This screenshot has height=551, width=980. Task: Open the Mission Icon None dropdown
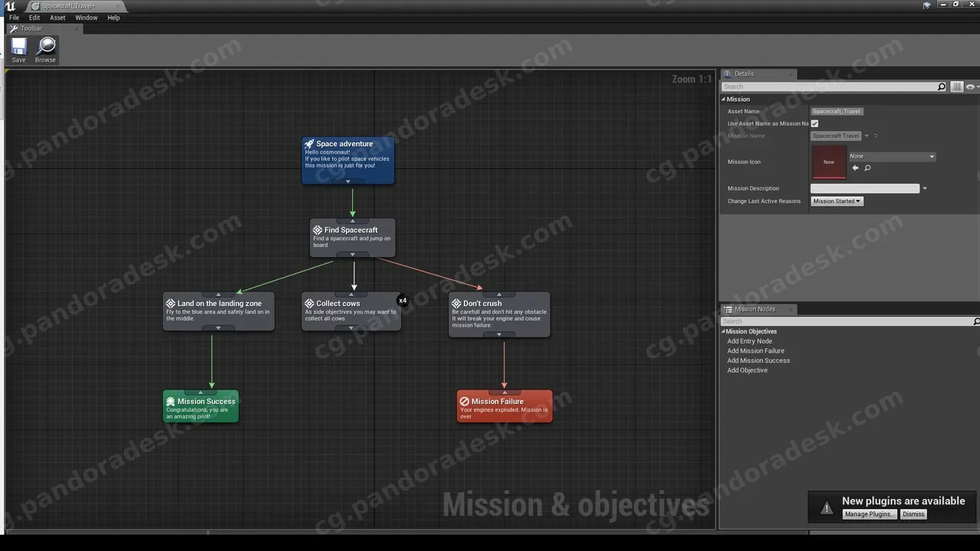click(x=892, y=156)
